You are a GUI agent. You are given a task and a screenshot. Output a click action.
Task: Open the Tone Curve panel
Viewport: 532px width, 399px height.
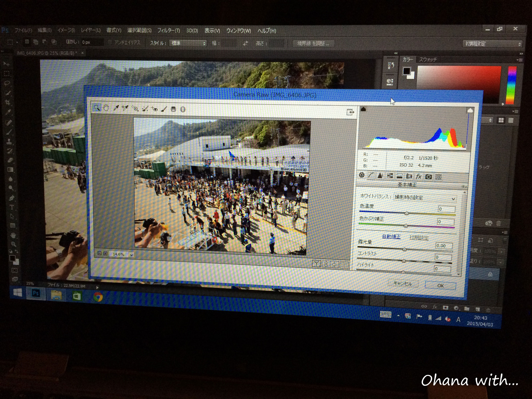[371, 176]
